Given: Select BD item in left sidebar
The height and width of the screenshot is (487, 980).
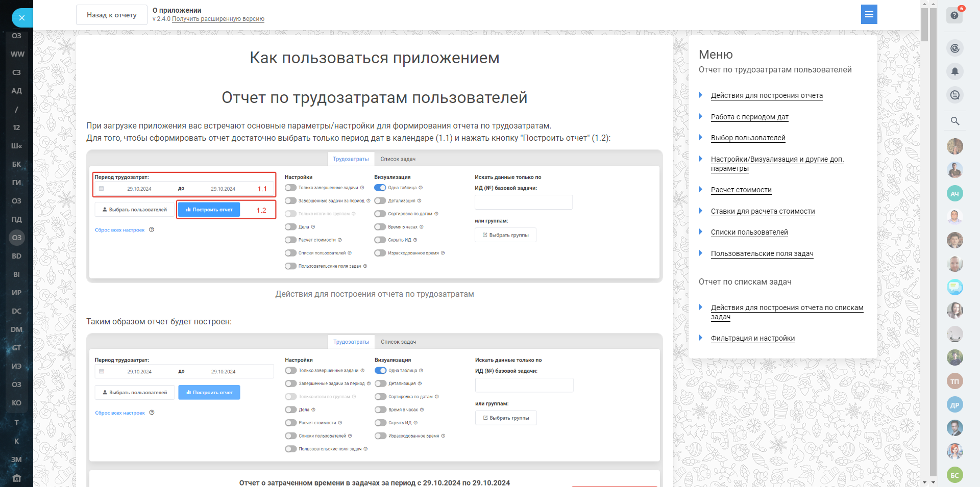Looking at the screenshot, I should click(x=16, y=256).
